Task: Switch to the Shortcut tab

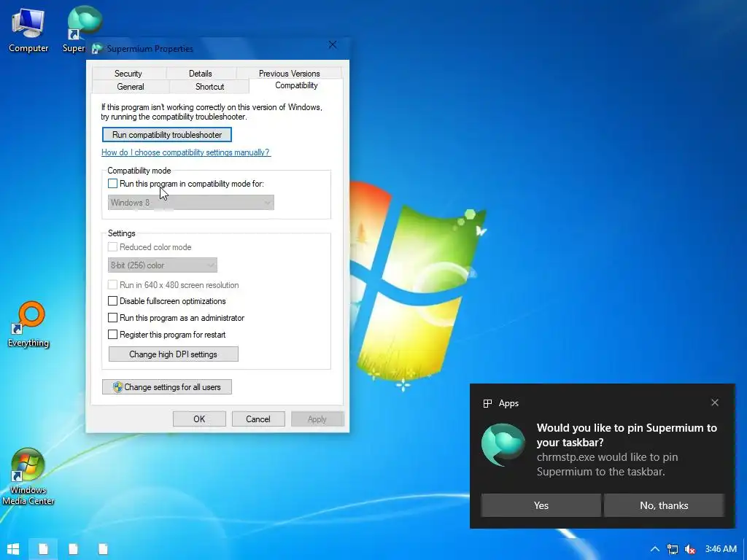Action: point(209,87)
